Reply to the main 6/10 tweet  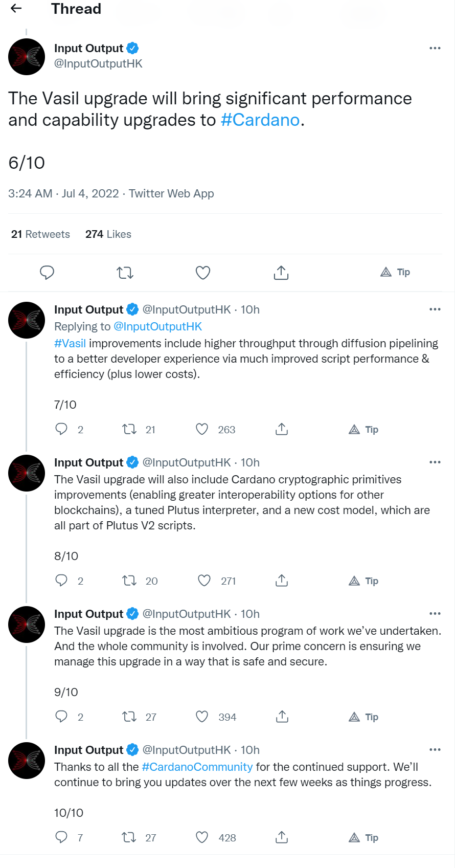(47, 273)
